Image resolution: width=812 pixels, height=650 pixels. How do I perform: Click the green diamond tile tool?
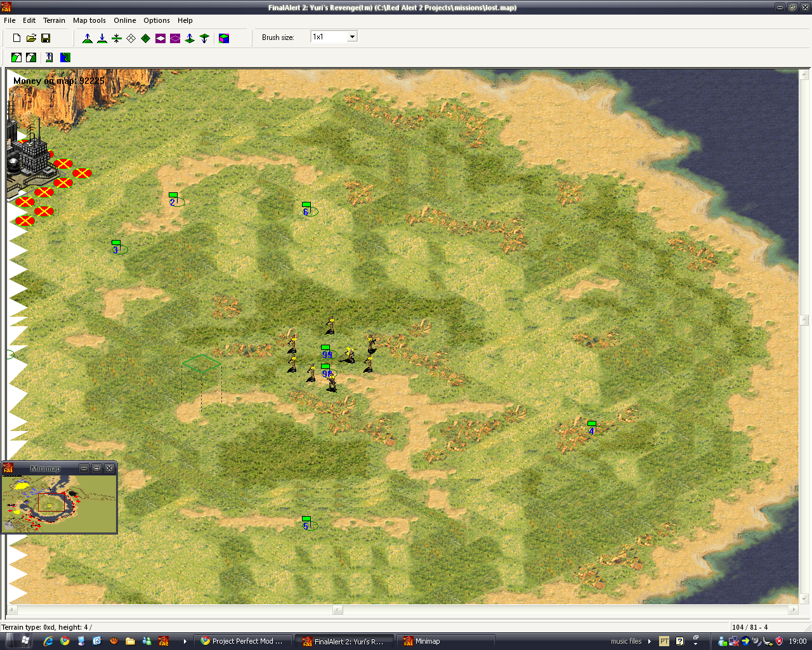(x=146, y=38)
